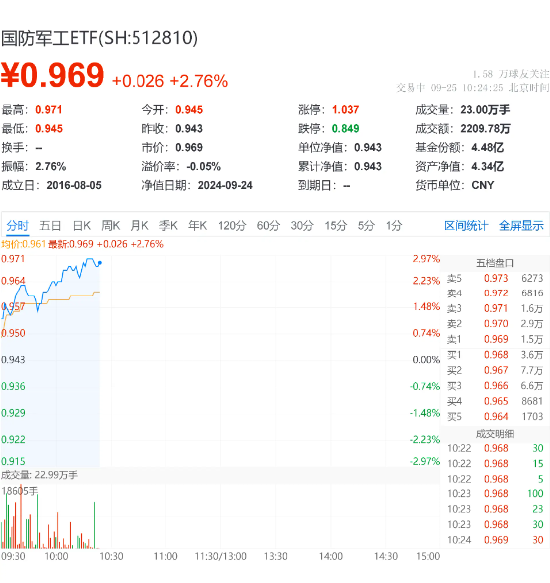The height and width of the screenshot is (583, 550).
Task: Click the 0.943 left price axis label
Action: [13, 360]
